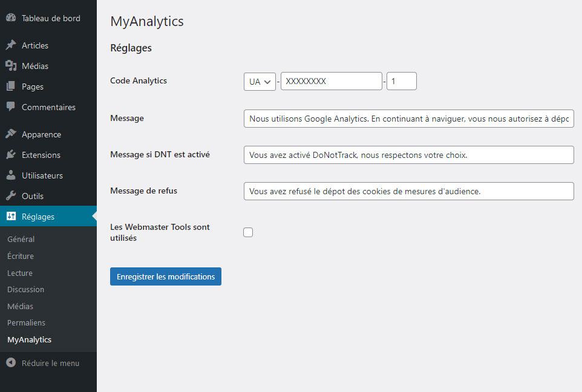Click the analytics code suffix field containing 1
582x392 pixels.
click(x=402, y=81)
